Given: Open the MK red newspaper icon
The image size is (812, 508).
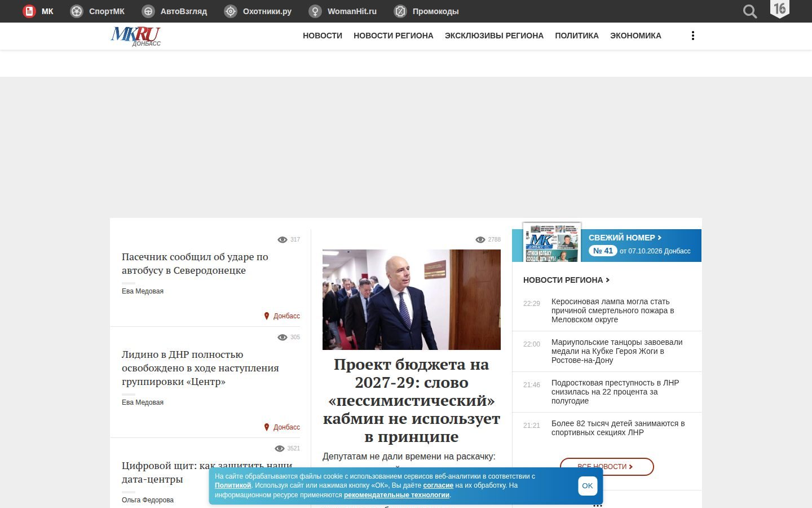Looking at the screenshot, I should [x=29, y=11].
